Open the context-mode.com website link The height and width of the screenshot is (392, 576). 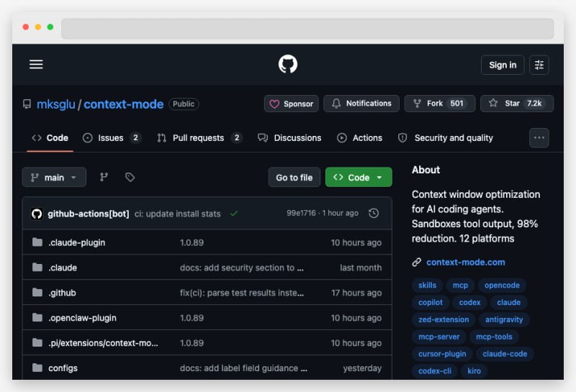465,262
